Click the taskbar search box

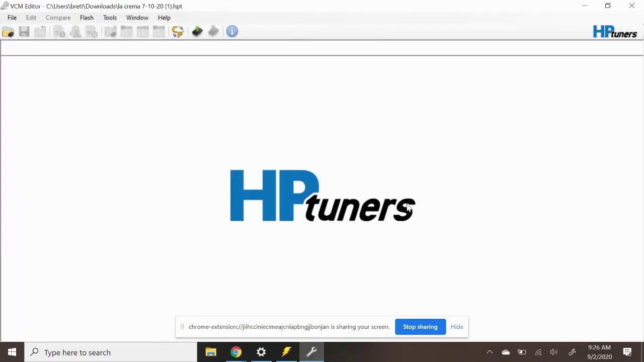tap(111, 352)
